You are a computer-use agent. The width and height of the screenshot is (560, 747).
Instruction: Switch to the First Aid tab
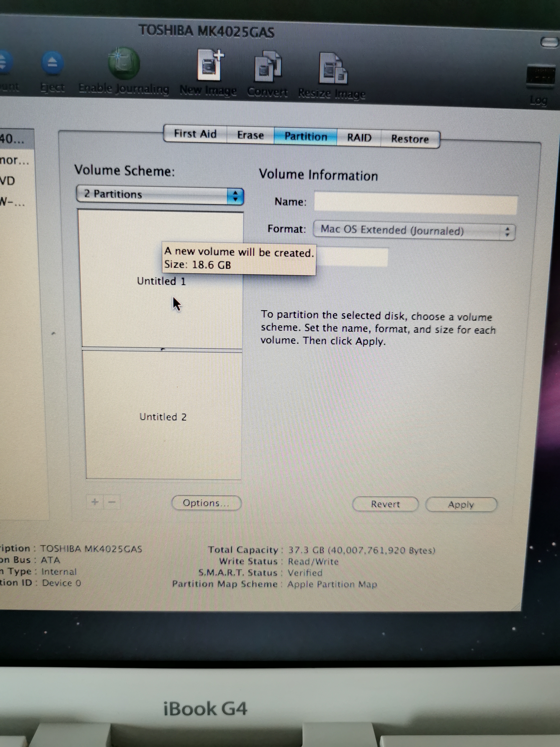click(x=195, y=134)
